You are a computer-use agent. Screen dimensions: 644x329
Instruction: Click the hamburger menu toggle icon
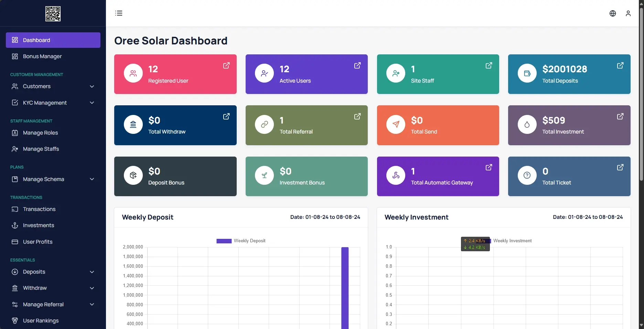coord(119,13)
